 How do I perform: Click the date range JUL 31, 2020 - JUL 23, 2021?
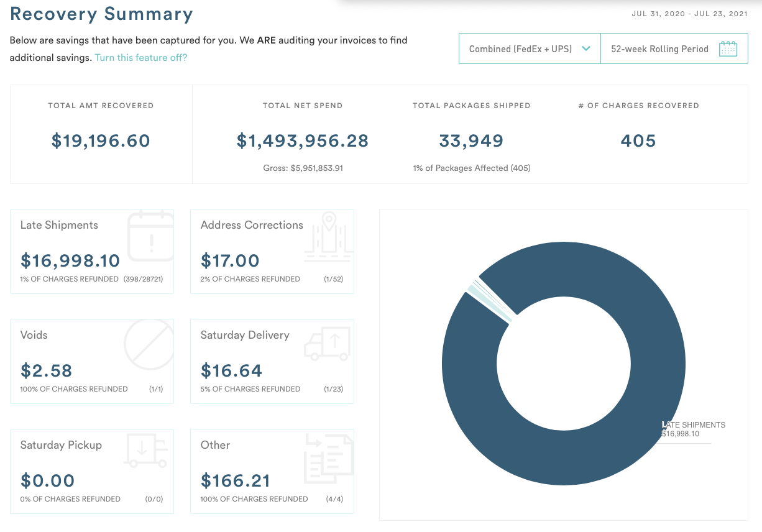coord(689,12)
